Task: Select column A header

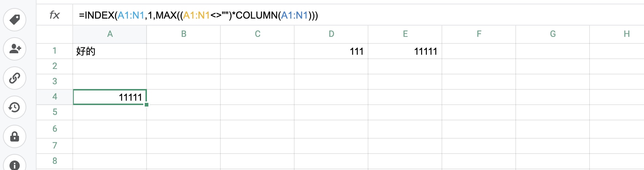Action: coord(110,34)
